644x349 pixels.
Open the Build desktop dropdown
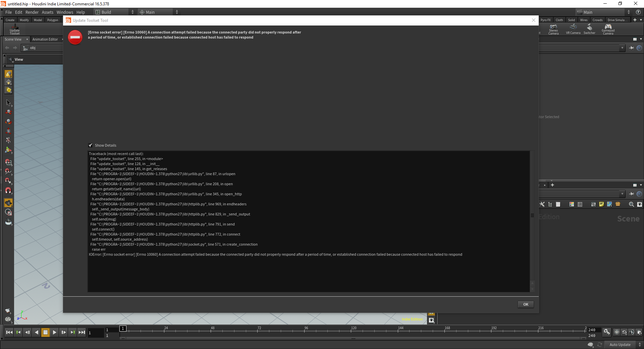pos(115,12)
